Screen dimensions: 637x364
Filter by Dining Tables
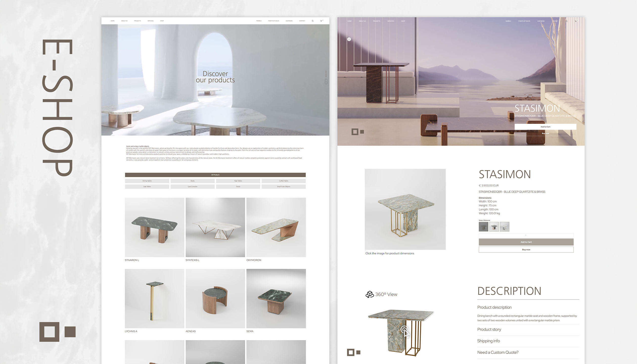(x=147, y=181)
